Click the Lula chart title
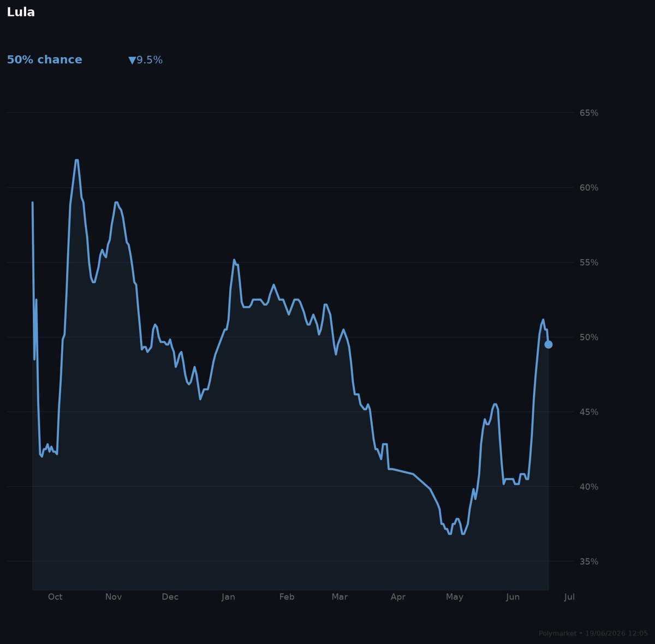This screenshot has width=655, height=644. pyautogui.click(x=21, y=12)
